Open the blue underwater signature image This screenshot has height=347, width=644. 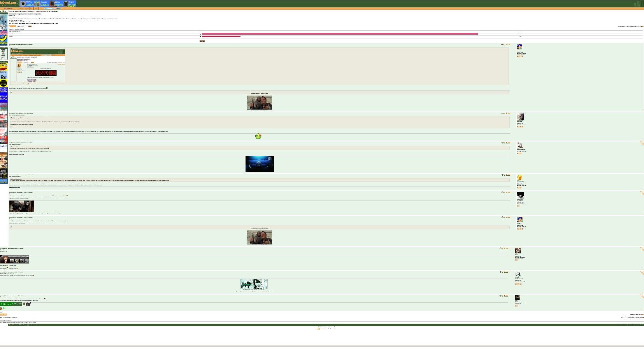[260, 164]
